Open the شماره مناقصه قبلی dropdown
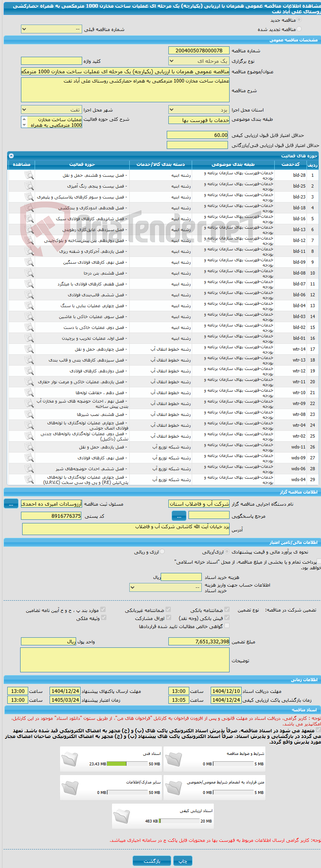321x868 pixels. pyautogui.click(x=51, y=29)
